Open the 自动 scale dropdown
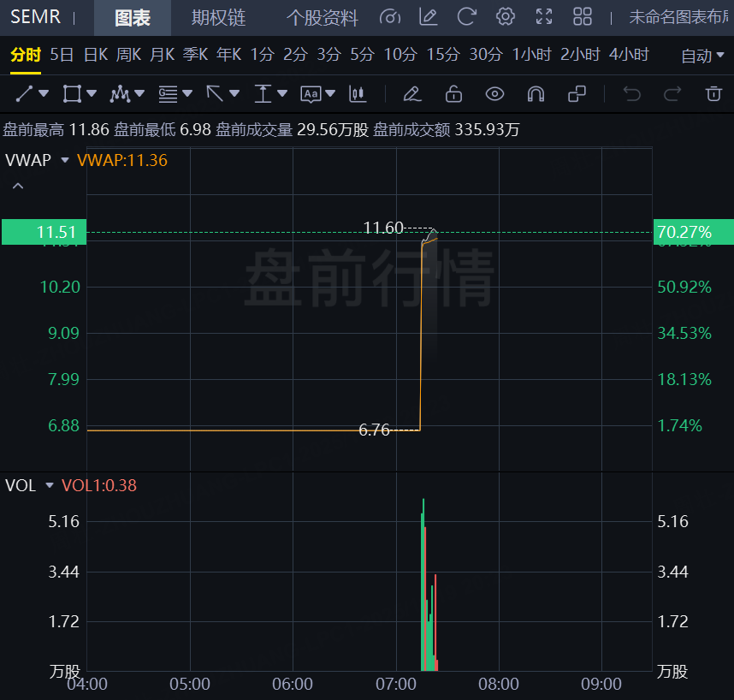This screenshot has height=700, width=734. point(702,56)
